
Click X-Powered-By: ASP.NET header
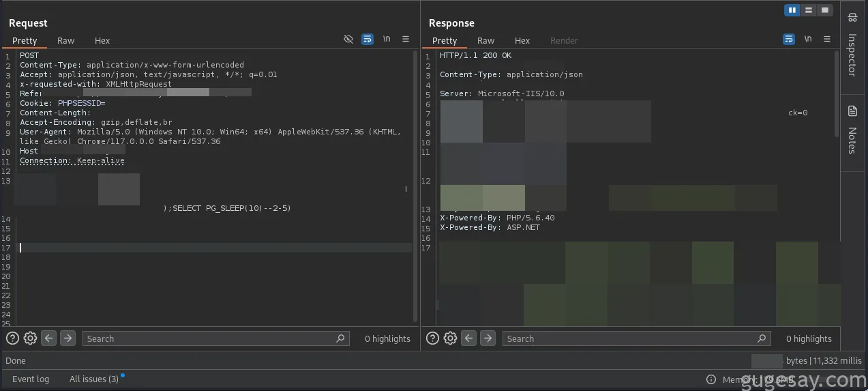tap(490, 227)
